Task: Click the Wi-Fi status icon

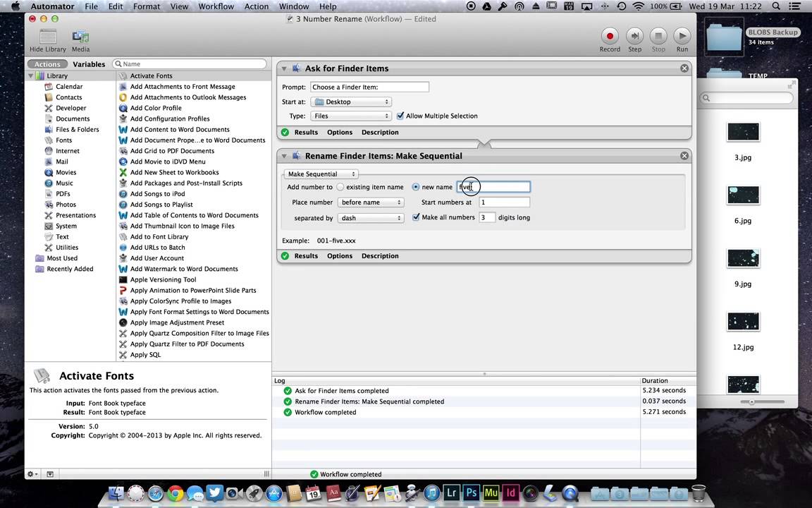Action: pos(638,6)
